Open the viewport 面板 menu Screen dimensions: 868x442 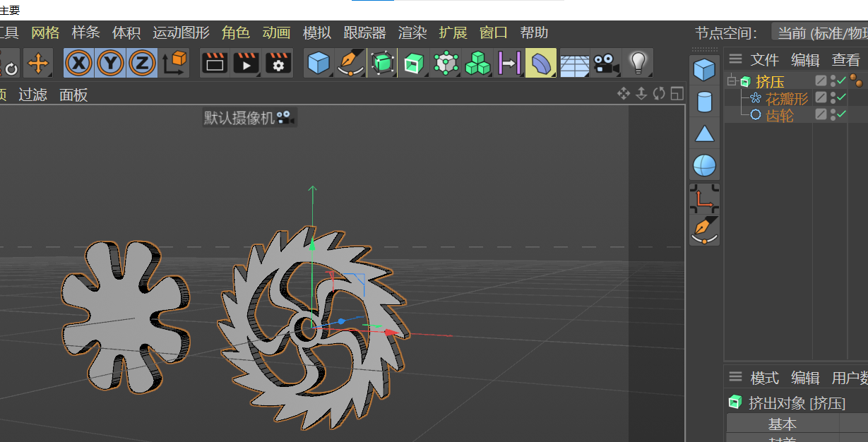(73, 95)
